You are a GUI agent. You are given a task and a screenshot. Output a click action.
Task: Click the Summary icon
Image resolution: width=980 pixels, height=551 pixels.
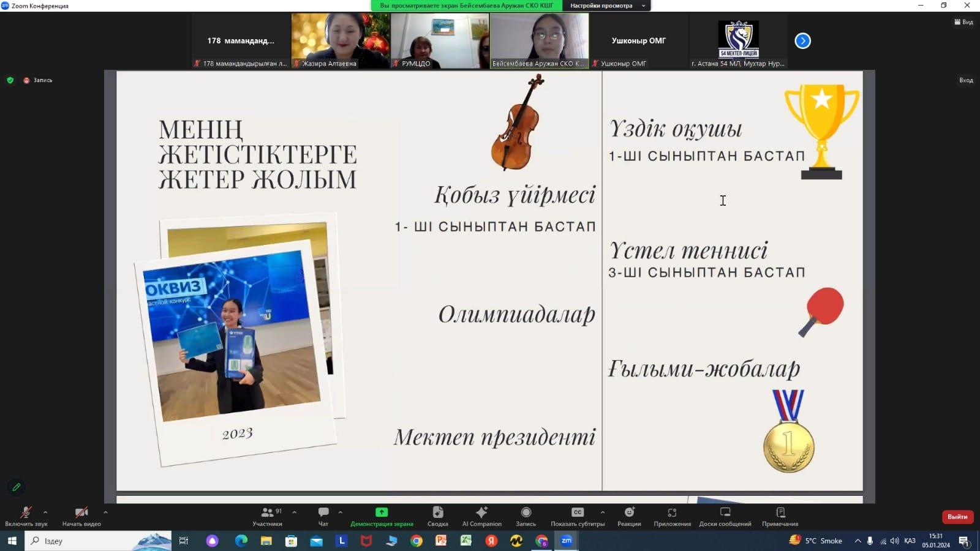tap(437, 515)
